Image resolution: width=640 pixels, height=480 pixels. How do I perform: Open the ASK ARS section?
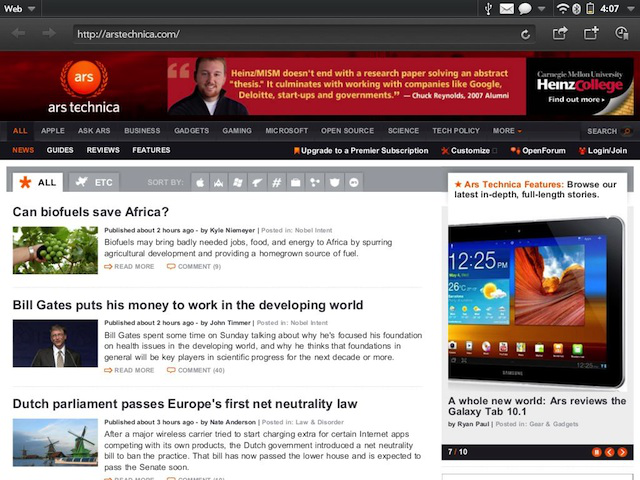click(x=94, y=131)
